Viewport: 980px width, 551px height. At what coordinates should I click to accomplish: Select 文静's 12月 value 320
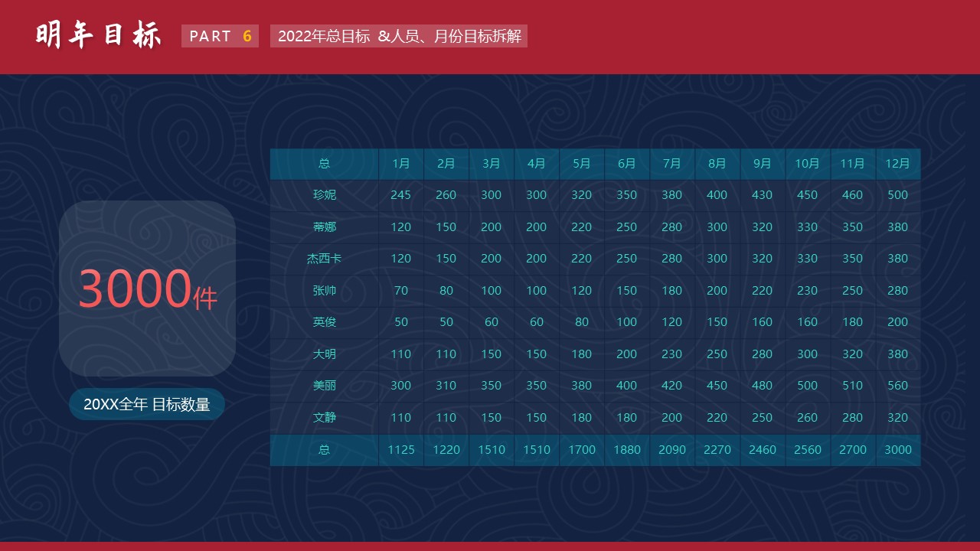[898, 417]
